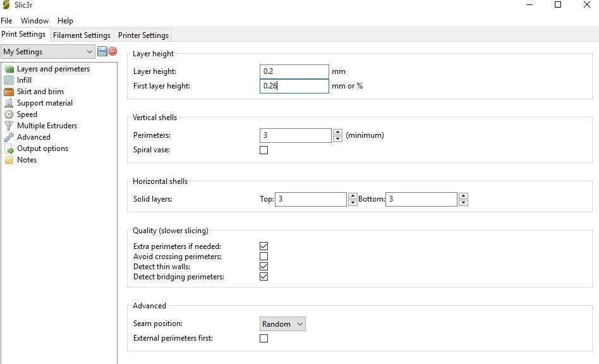Select the Infill settings page

[x=24, y=80]
